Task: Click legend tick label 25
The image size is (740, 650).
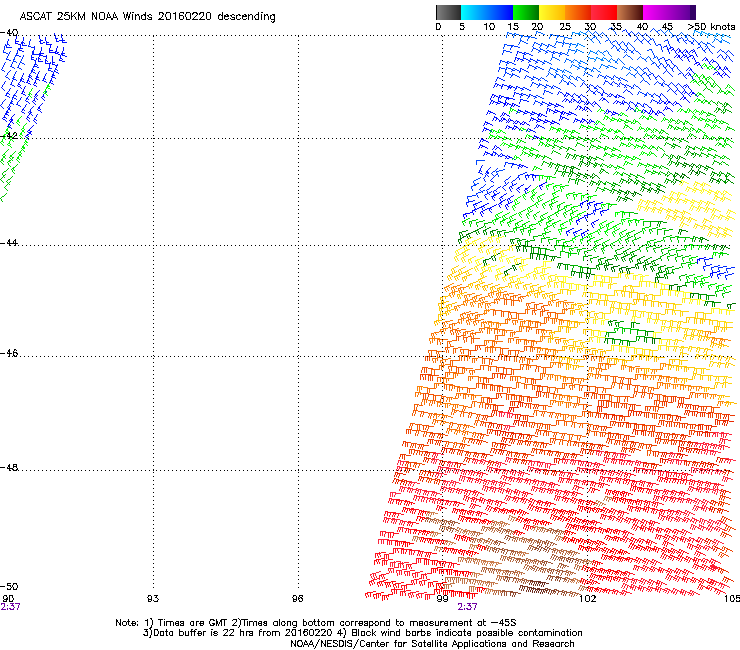Action: pyautogui.click(x=565, y=27)
